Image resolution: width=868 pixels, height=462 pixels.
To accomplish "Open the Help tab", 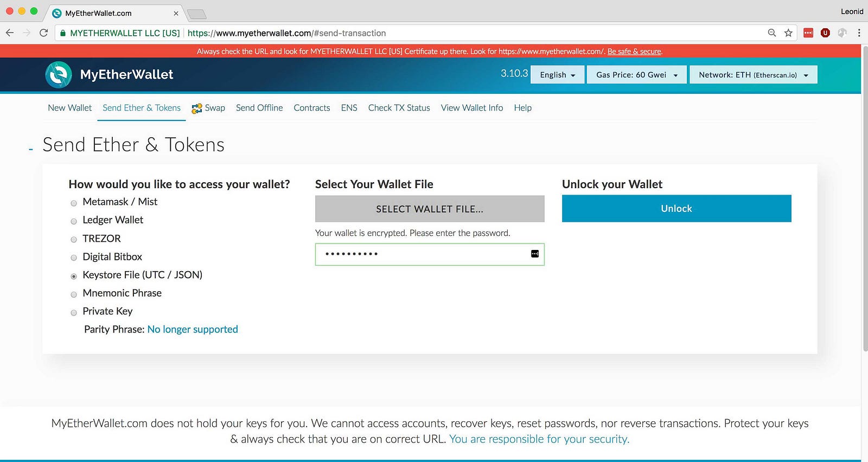I will 523,108.
